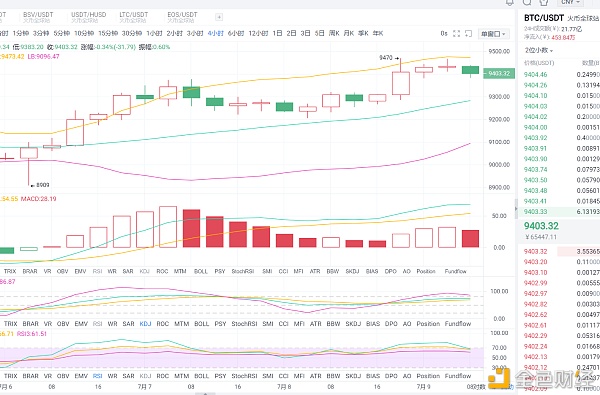Click the large 9403.32 last price
The image size is (600, 395).
(541, 226)
